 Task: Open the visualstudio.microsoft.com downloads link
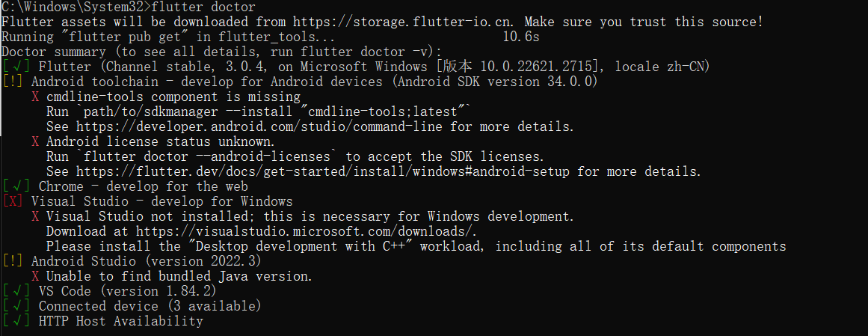click(x=306, y=231)
